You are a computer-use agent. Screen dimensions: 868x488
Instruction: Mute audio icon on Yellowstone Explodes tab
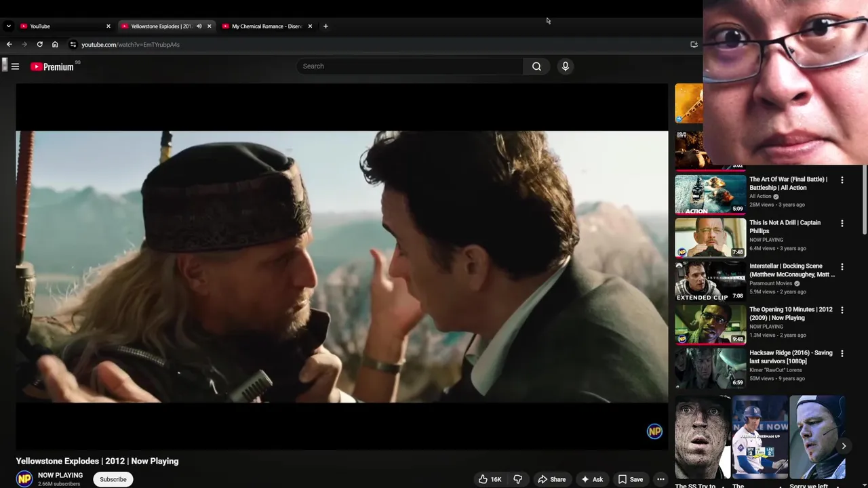pos(199,26)
